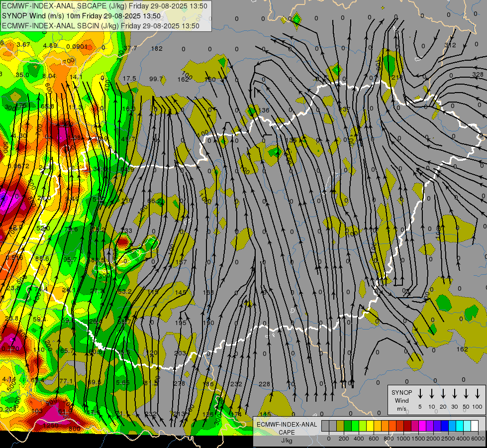
Task: Click the map value 278
Action: [179, 384]
